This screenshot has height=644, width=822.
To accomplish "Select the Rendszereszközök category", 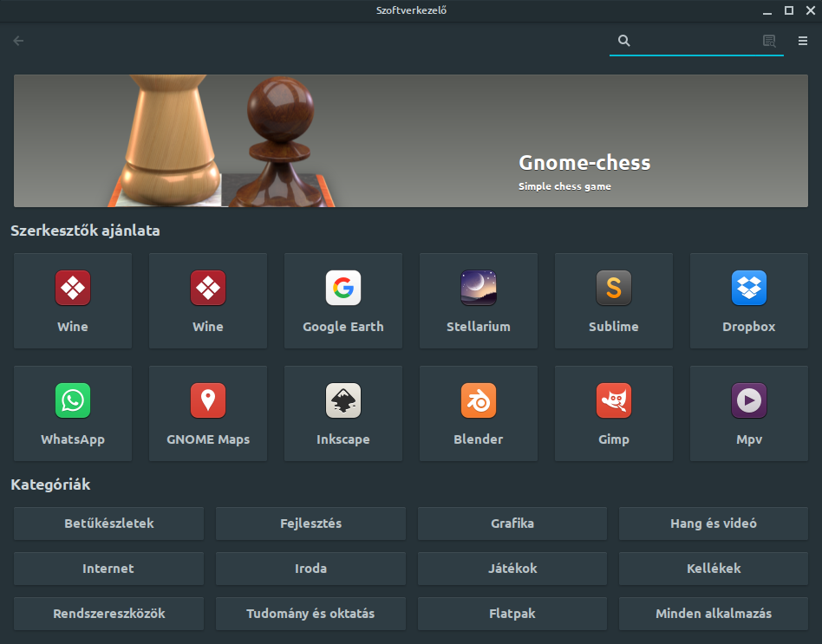I will coord(109,614).
